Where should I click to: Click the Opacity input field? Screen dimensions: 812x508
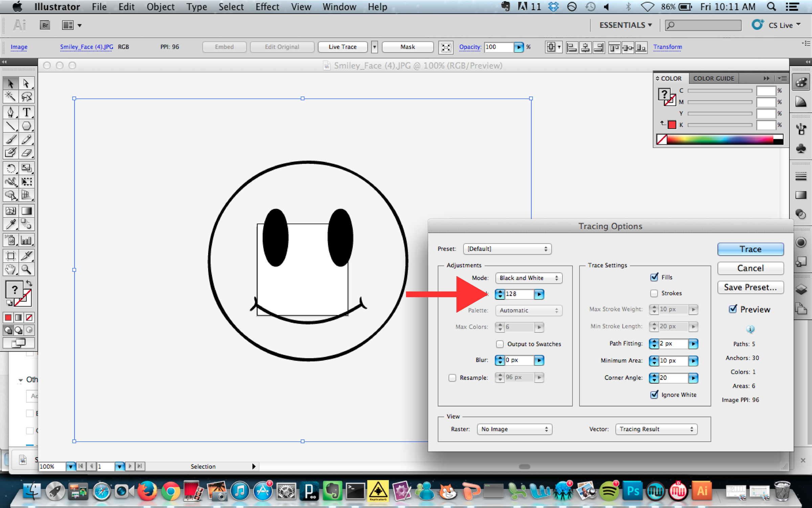[x=499, y=47]
